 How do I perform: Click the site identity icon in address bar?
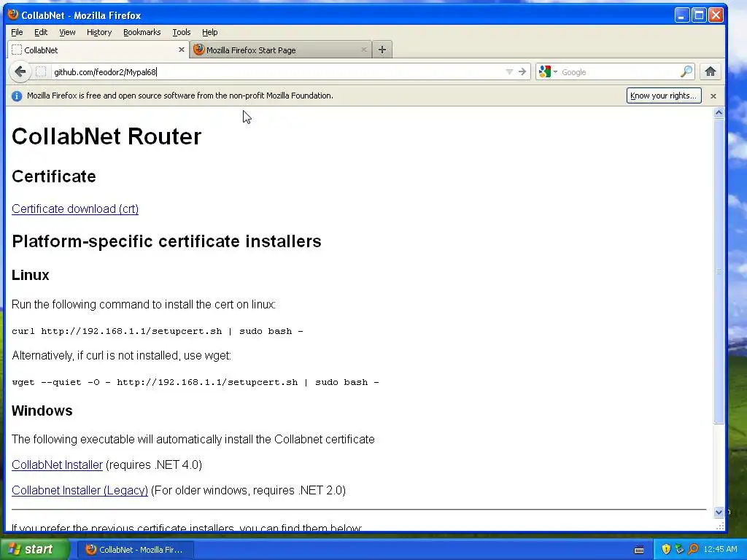41,72
